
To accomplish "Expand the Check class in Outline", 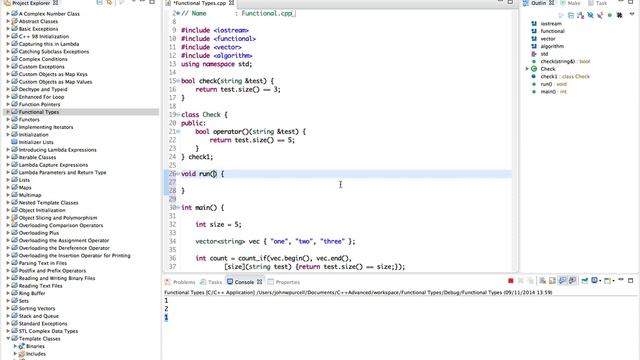I will tap(527, 69).
